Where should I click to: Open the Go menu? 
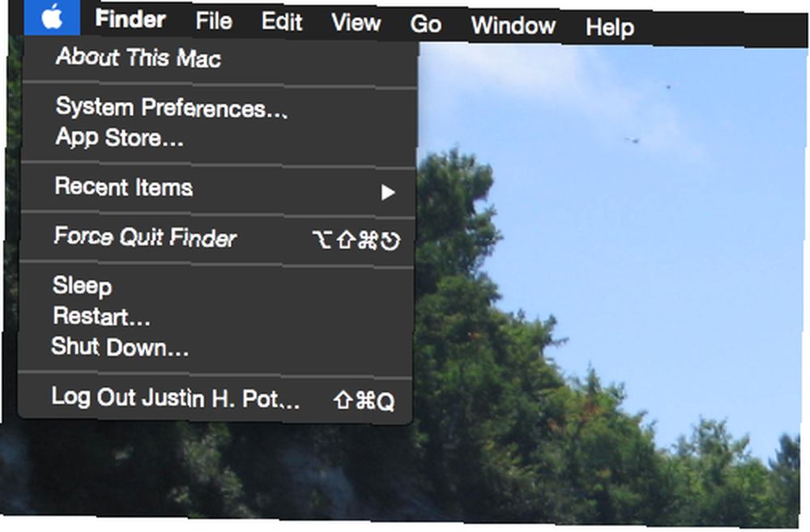coord(426,24)
